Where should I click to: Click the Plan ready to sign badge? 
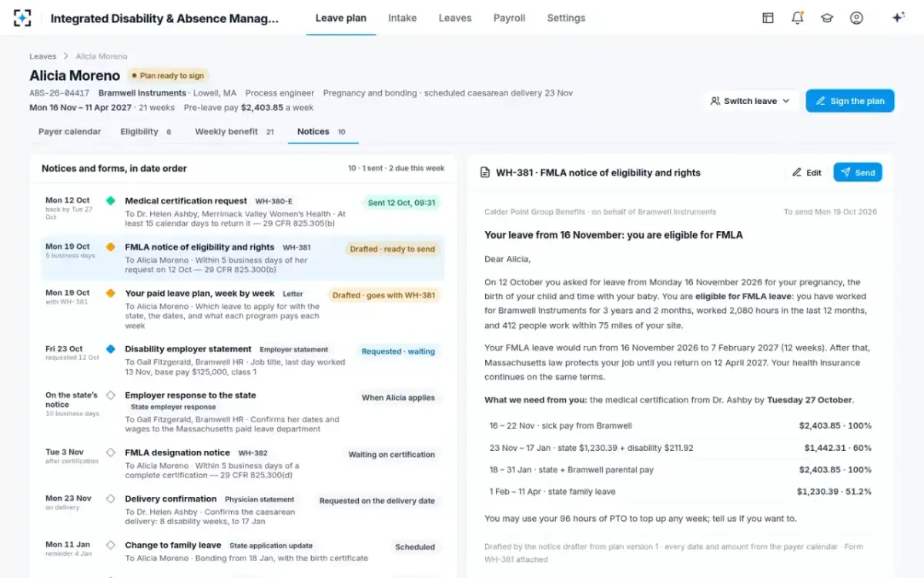click(x=167, y=76)
